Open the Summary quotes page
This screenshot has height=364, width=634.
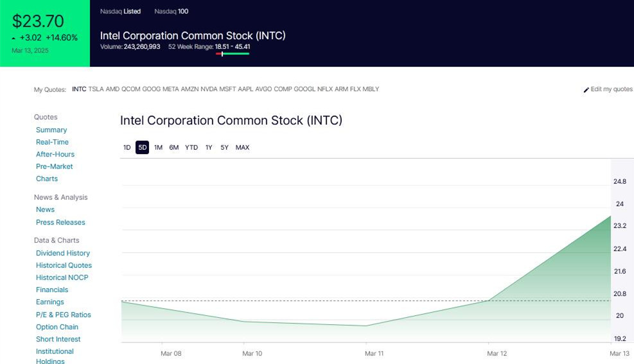[51, 130]
